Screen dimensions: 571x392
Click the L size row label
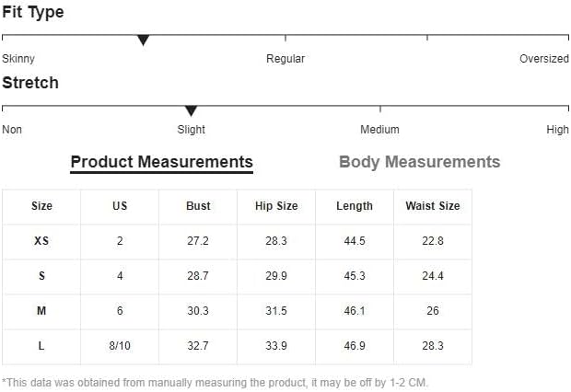(41, 346)
